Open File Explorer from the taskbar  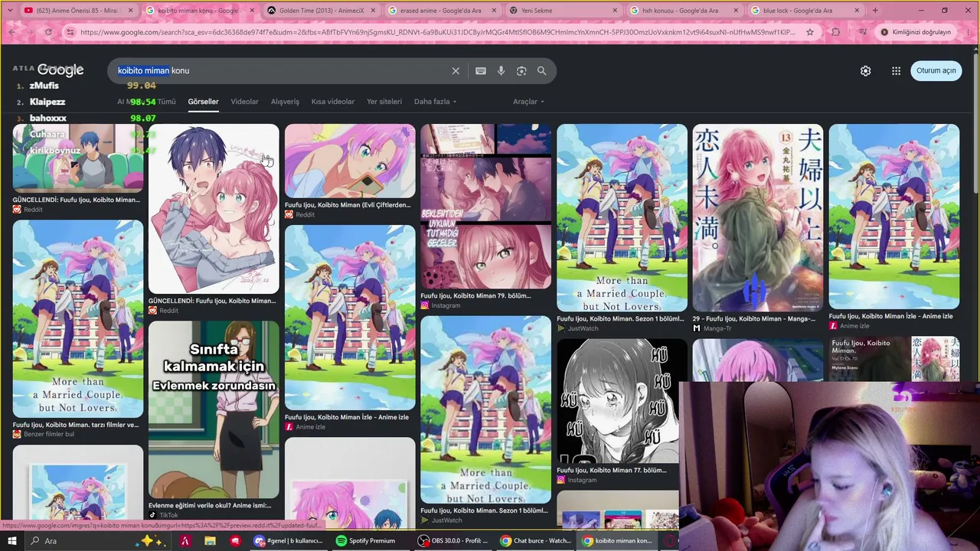pyautogui.click(x=210, y=541)
